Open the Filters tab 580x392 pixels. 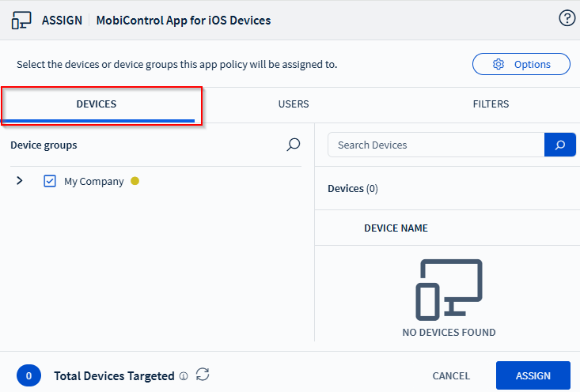coord(491,104)
